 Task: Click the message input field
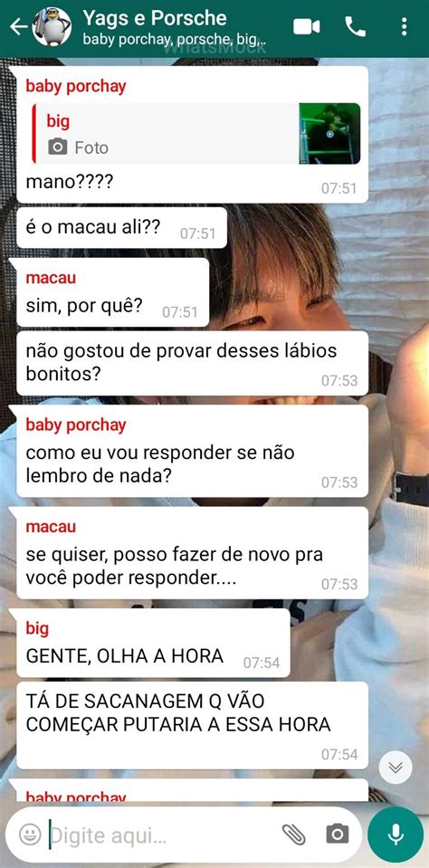click(x=160, y=835)
